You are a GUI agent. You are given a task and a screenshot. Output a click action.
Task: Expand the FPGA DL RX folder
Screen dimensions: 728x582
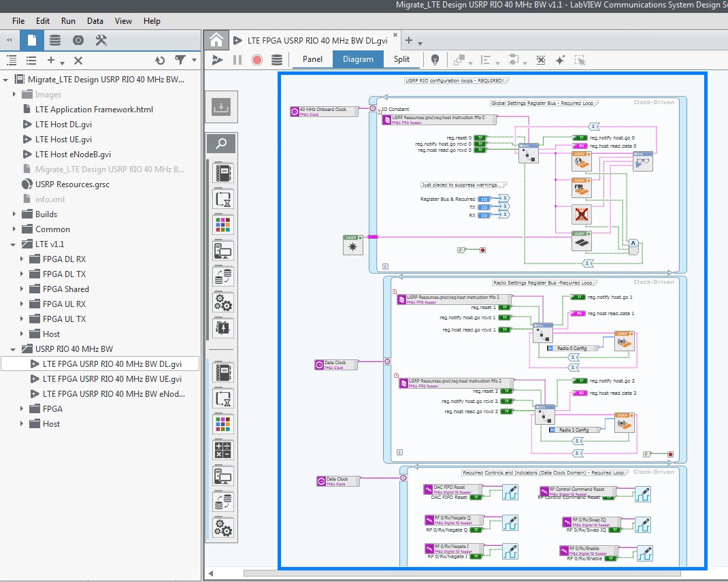tap(21, 259)
